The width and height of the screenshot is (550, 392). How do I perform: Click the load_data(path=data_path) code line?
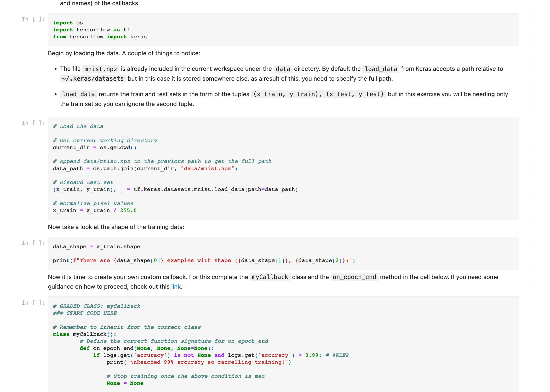tap(175, 190)
